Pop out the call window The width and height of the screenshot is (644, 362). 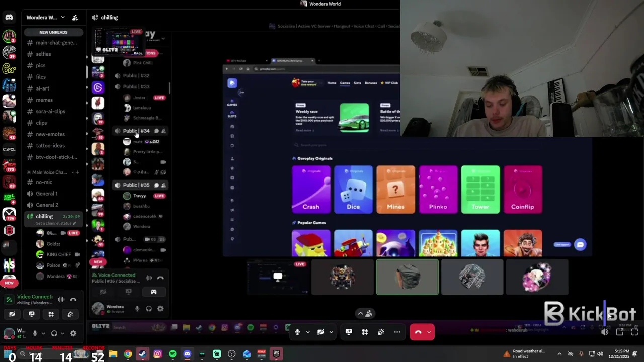tap(620, 332)
